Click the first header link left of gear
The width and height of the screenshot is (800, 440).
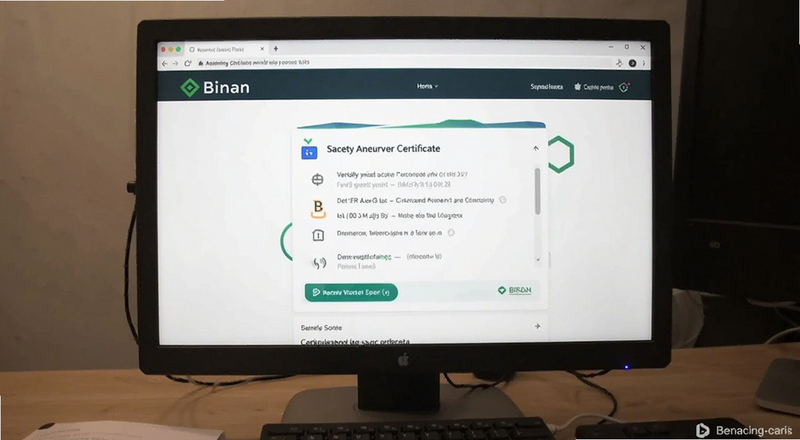click(x=546, y=87)
